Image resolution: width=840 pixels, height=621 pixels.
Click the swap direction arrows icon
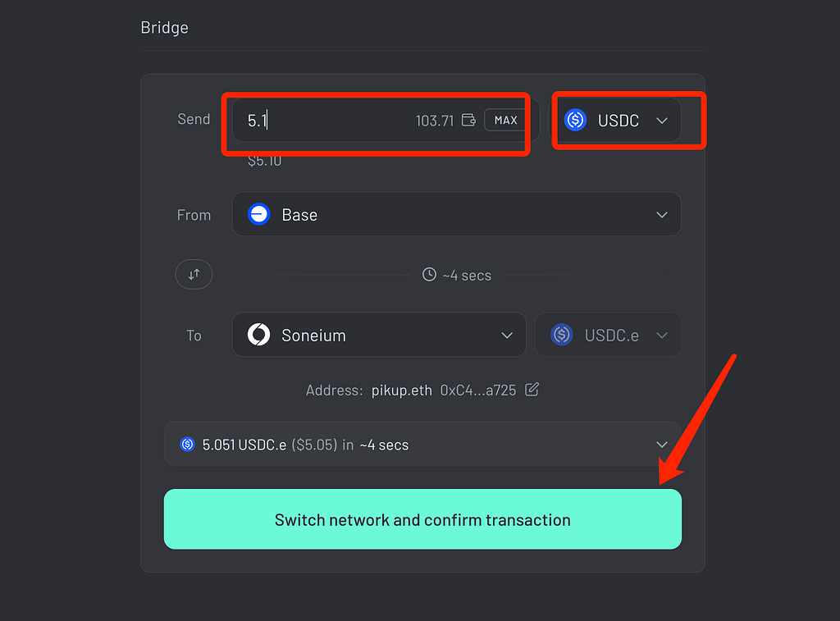(x=194, y=274)
